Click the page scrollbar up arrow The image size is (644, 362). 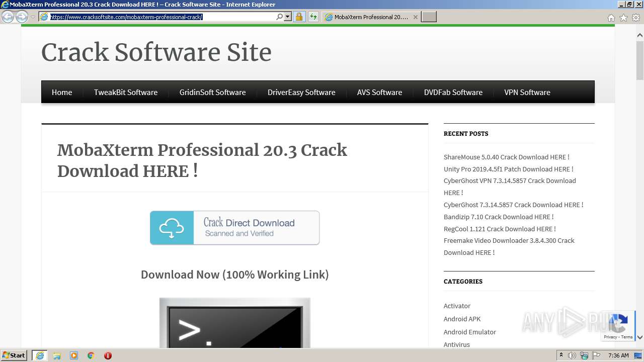(640, 36)
